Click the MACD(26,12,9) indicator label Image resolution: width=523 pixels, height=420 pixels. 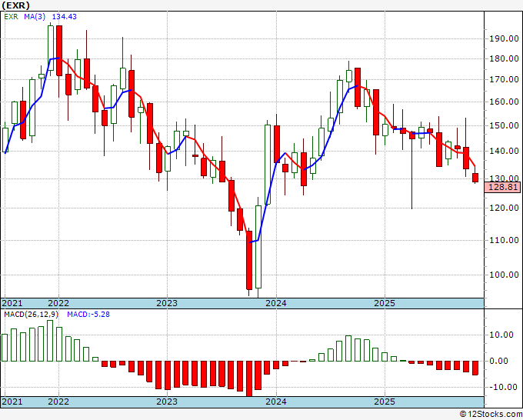(x=31, y=315)
